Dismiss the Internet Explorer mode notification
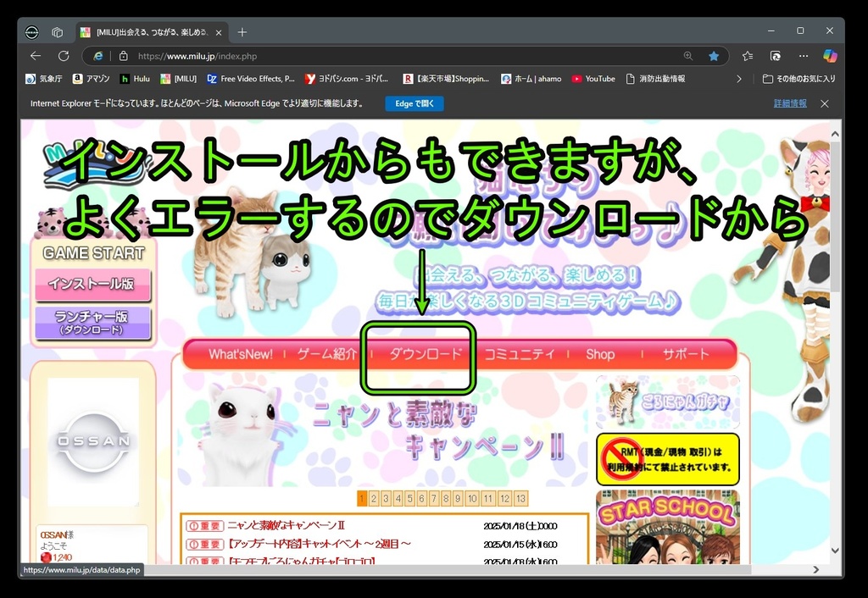 (x=824, y=103)
